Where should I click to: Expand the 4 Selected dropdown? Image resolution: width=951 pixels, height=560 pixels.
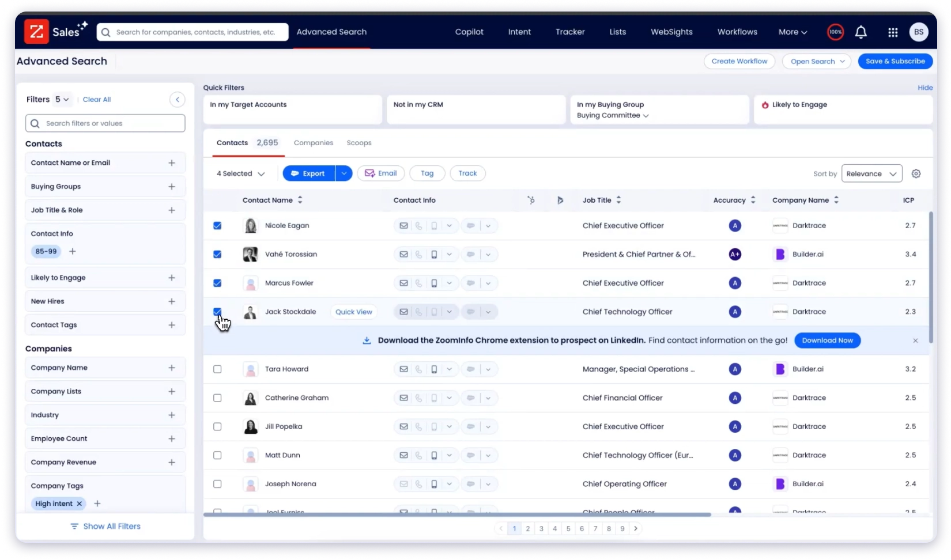click(x=240, y=173)
